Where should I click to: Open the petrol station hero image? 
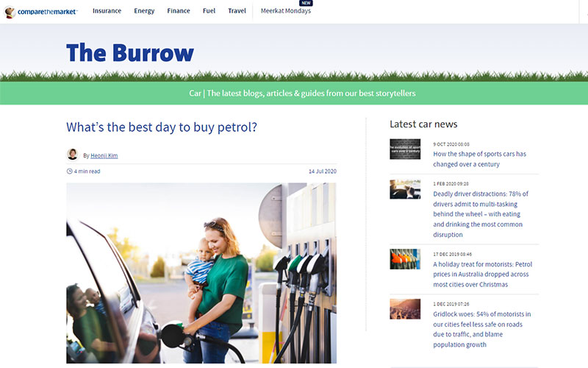point(201,273)
